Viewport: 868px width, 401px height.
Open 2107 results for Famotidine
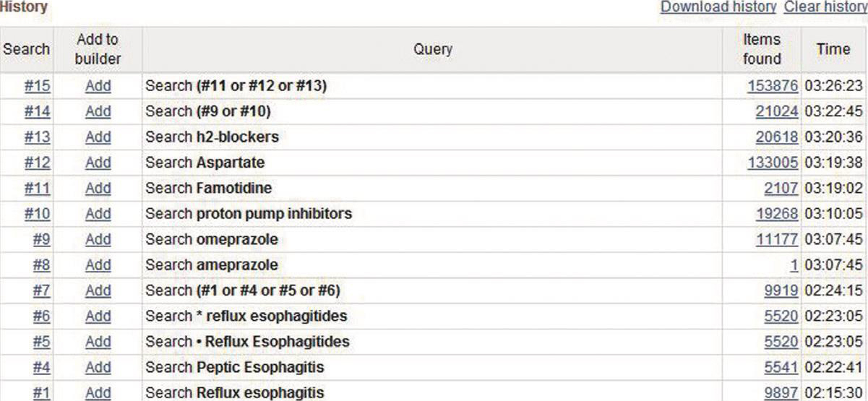(x=781, y=189)
